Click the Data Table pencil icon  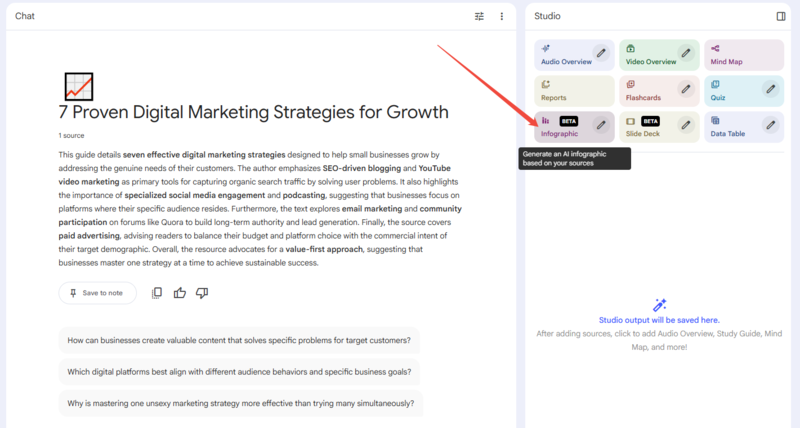point(770,125)
